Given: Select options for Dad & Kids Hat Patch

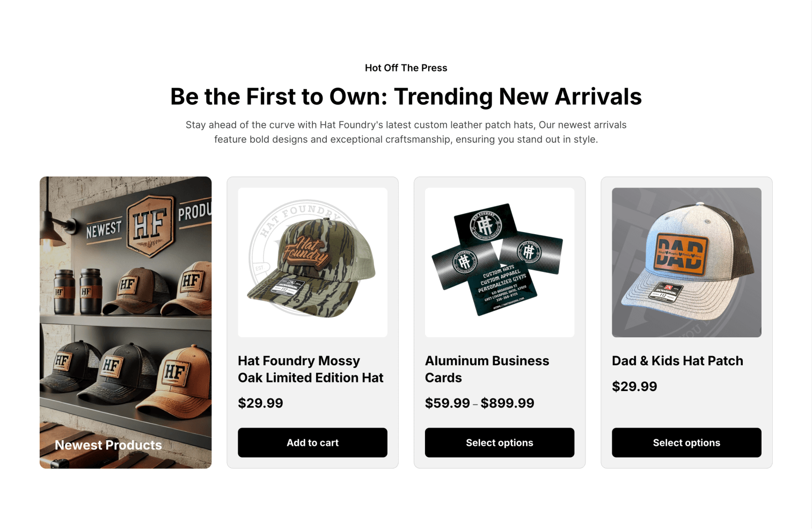Looking at the screenshot, I should click(x=686, y=443).
